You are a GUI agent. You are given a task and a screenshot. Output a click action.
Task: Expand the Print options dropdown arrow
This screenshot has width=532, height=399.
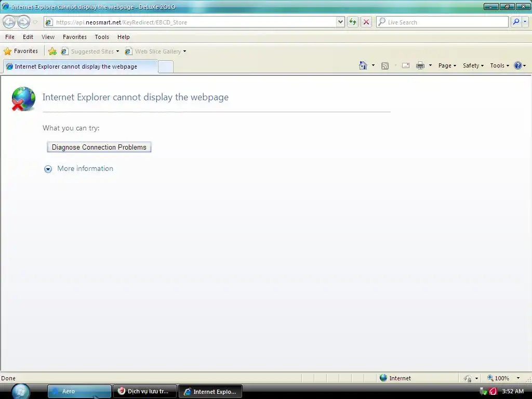click(x=430, y=65)
